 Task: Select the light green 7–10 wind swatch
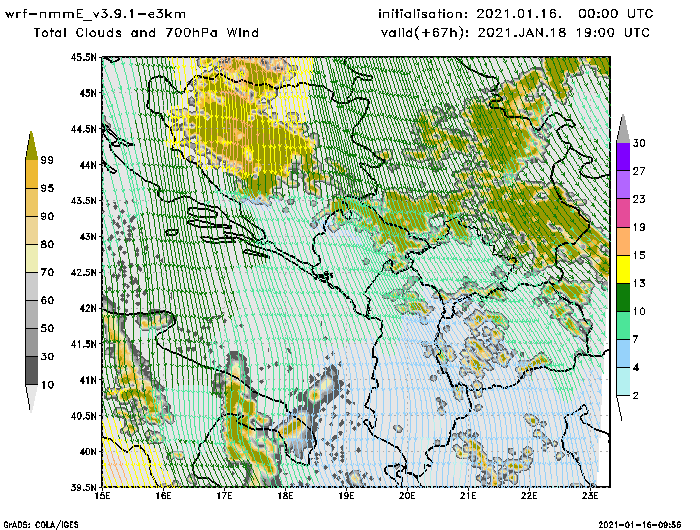(623, 326)
